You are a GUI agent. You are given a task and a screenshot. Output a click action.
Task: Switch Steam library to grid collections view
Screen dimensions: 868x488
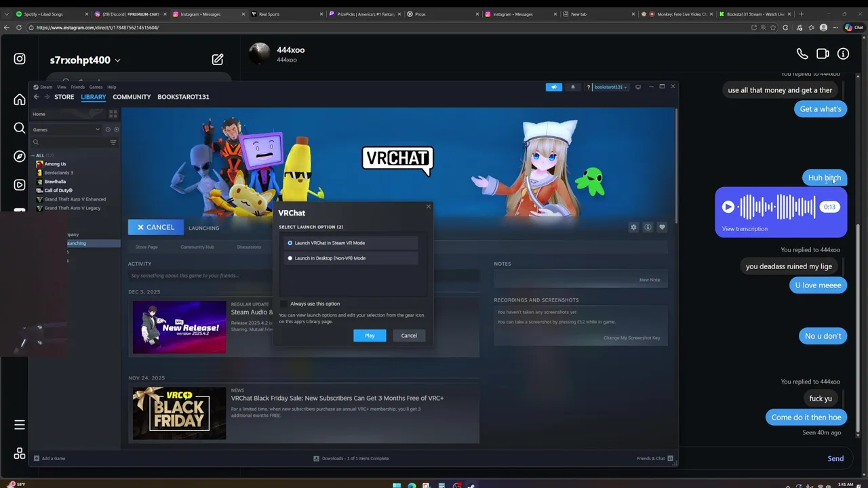113,114
